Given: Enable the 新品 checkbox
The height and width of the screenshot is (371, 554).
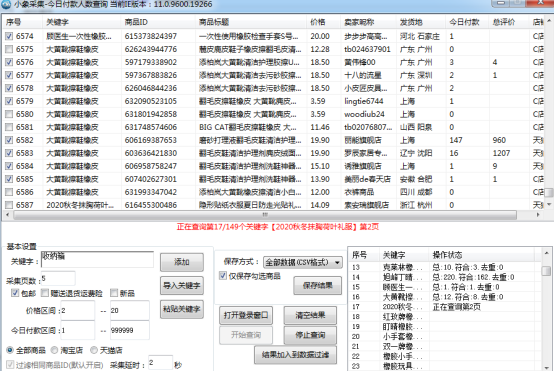Looking at the screenshot, I should click(x=114, y=293).
